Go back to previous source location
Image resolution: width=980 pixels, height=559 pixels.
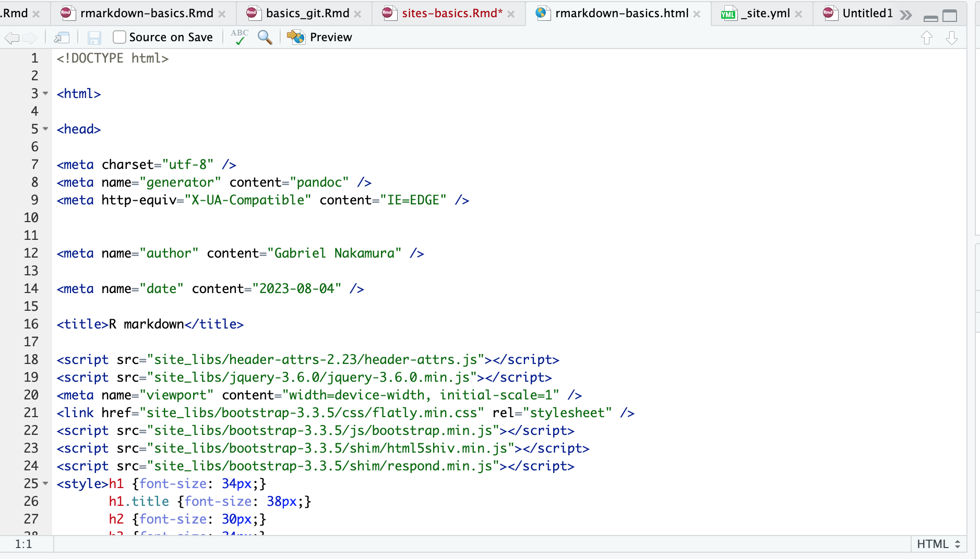coord(11,38)
